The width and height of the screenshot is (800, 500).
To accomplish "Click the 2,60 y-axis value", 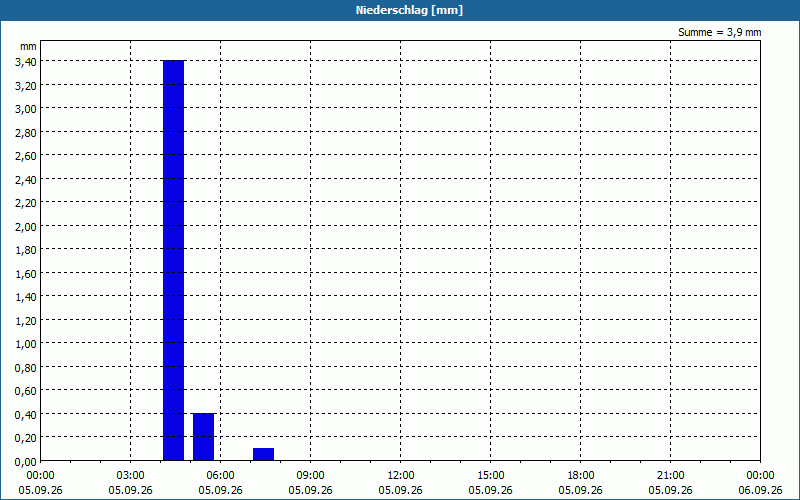I will point(26,156).
